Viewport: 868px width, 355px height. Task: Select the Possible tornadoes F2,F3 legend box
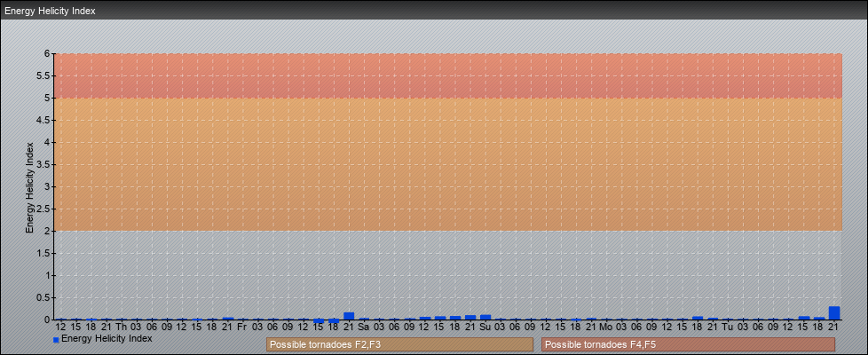click(399, 344)
